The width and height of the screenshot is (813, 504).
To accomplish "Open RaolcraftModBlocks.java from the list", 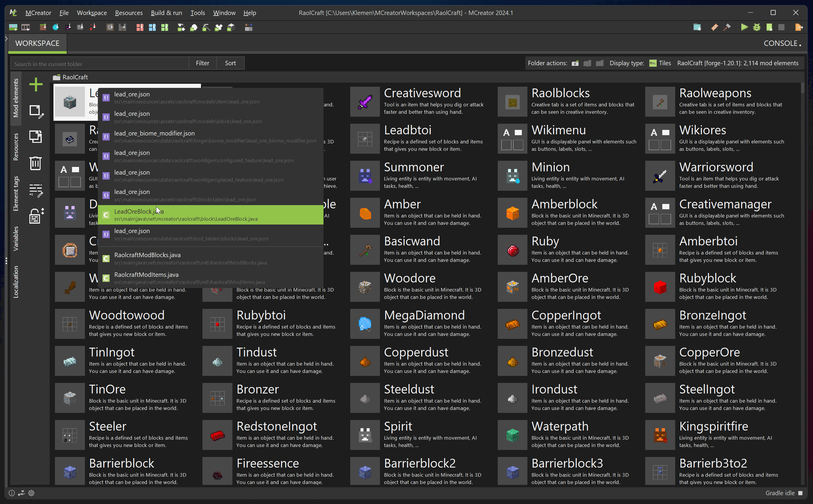I will 211,258.
